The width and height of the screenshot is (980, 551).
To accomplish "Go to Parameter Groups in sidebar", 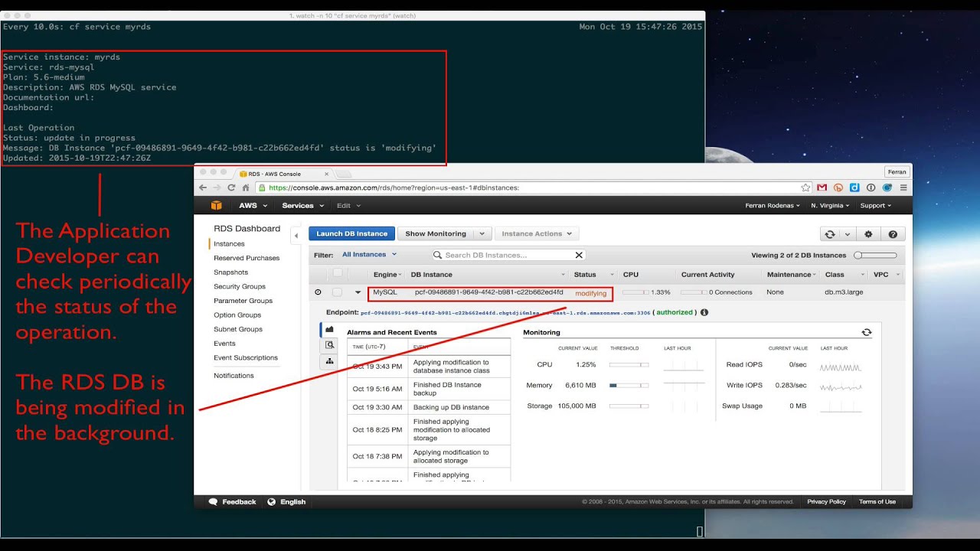I will pyautogui.click(x=243, y=301).
